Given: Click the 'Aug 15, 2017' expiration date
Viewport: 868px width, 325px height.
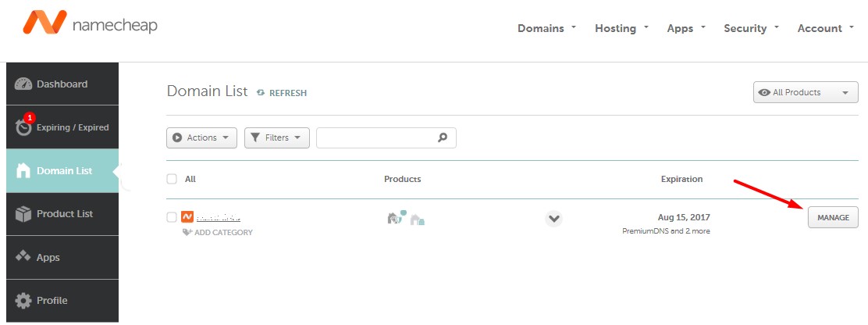Looking at the screenshot, I should (684, 217).
